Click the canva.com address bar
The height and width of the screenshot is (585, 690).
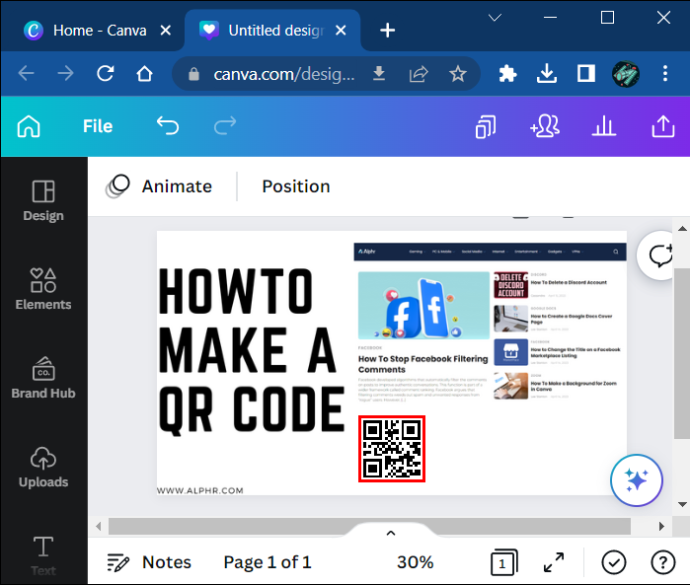284,74
